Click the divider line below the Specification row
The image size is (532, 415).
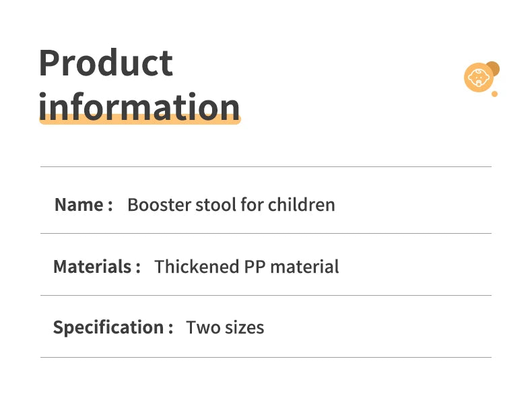[266, 357]
